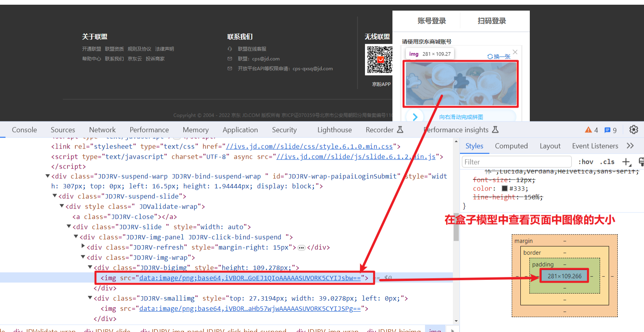Click the slider arrow handle in captcha
Image resolution: width=644 pixels, height=332 pixels.
(415, 116)
